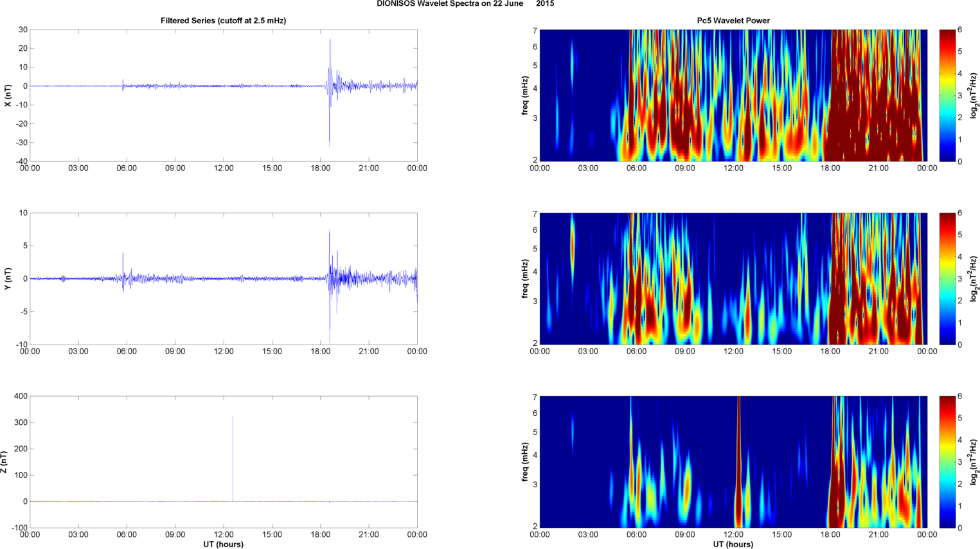This screenshot has height=549, width=980.
Task: Click the '0' value on bottom colorbar scale
Action: coord(960,528)
